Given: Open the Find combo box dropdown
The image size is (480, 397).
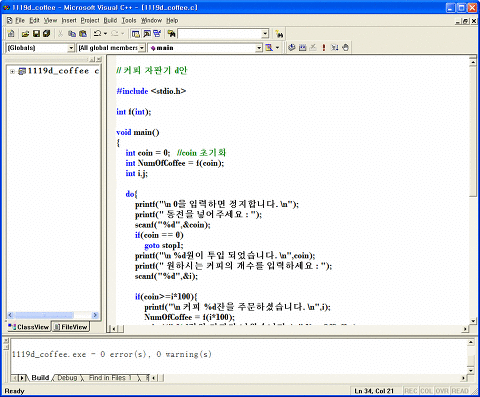Looking at the screenshot, I should coord(265,34).
